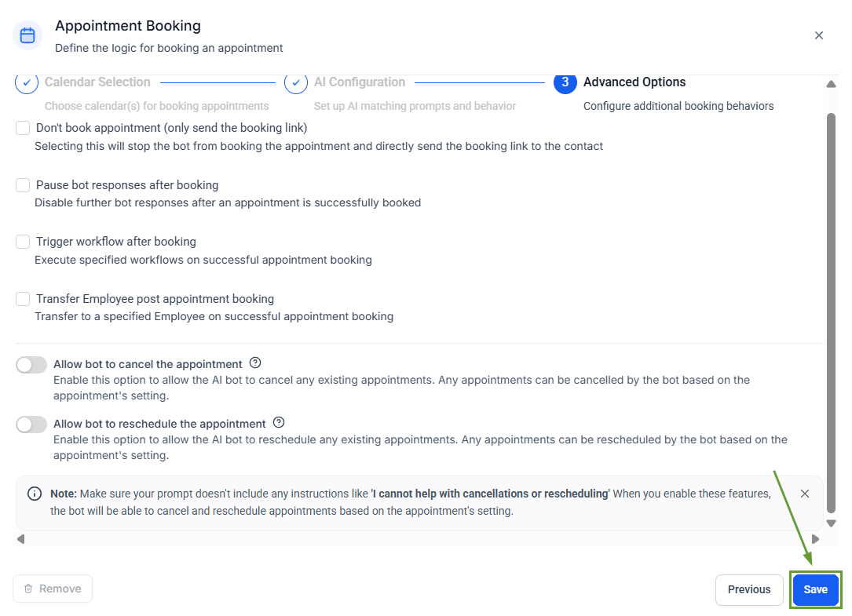The width and height of the screenshot is (852, 616).
Task: Switch to the AI Configuration step
Action: (x=360, y=82)
